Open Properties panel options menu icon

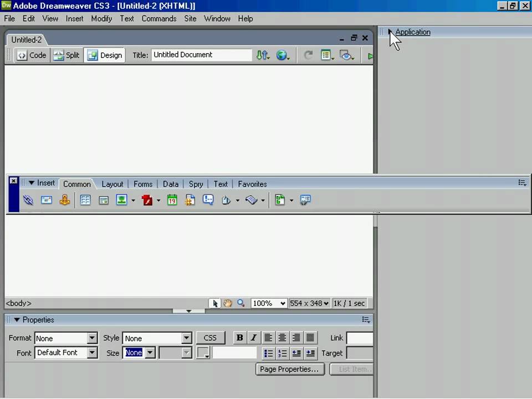pos(366,320)
